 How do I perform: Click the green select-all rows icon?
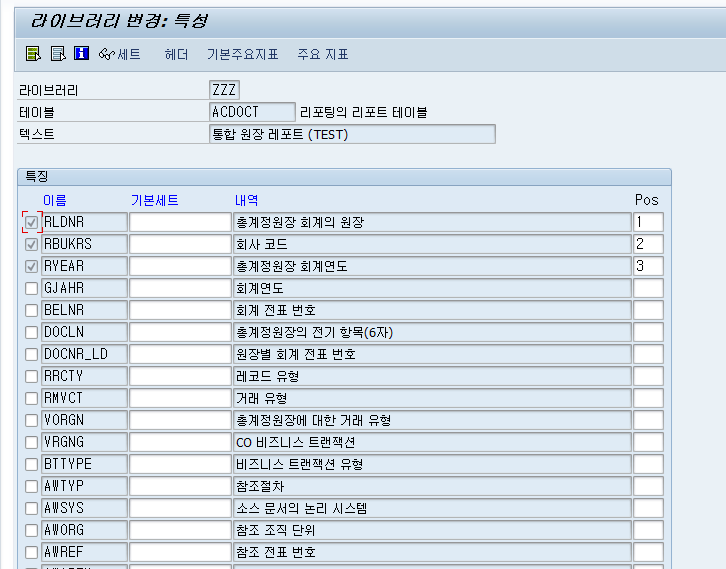(x=33, y=54)
